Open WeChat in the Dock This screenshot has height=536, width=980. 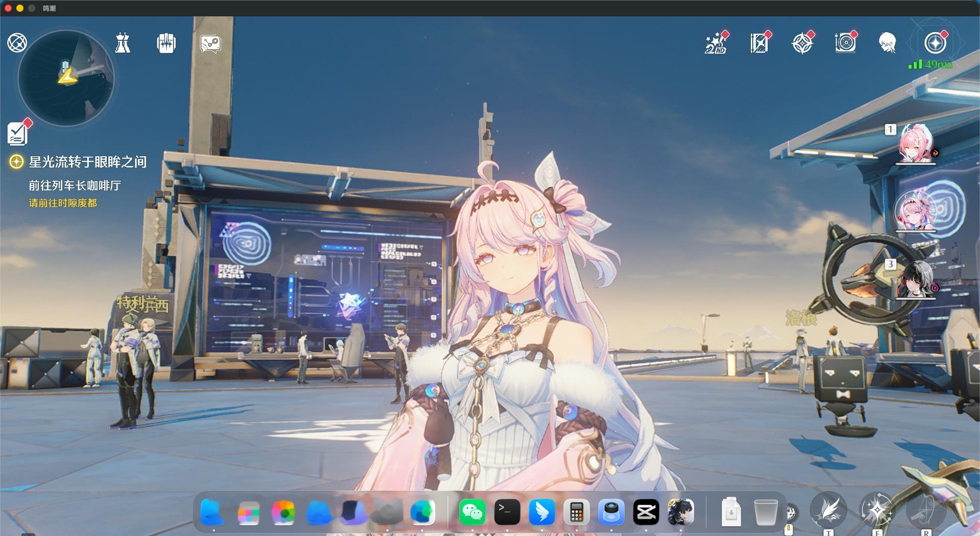pos(472,512)
